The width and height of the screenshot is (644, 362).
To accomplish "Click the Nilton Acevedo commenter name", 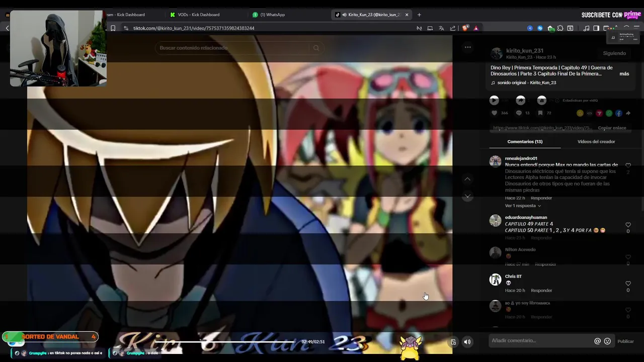I will pos(520,250).
